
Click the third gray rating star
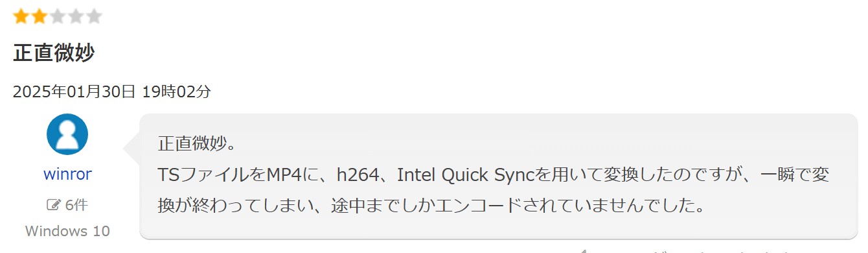[x=58, y=16]
